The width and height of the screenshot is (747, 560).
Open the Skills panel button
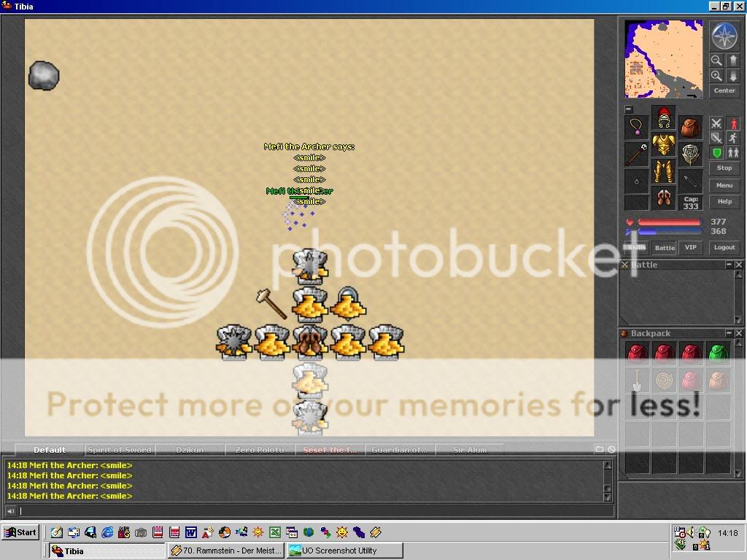(636, 247)
